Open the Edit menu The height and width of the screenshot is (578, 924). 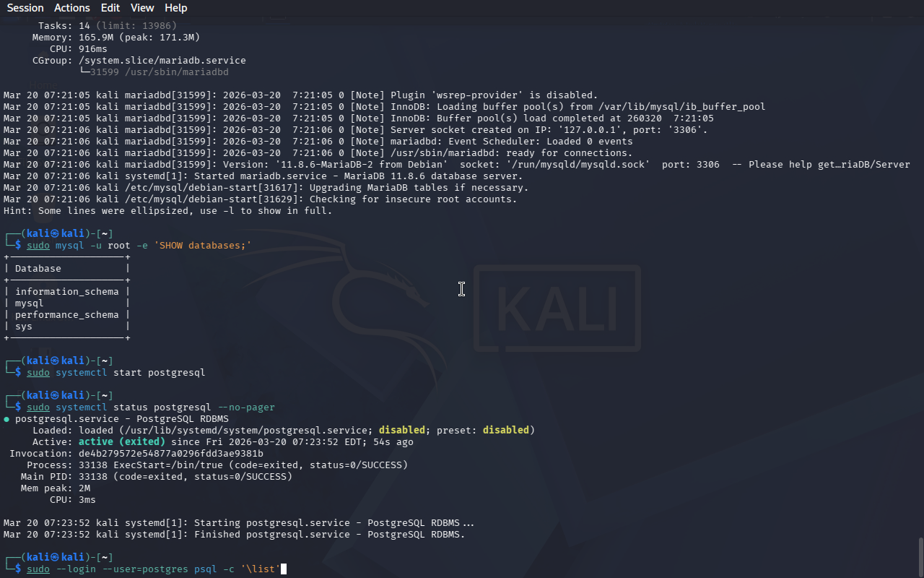click(x=110, y=8)
